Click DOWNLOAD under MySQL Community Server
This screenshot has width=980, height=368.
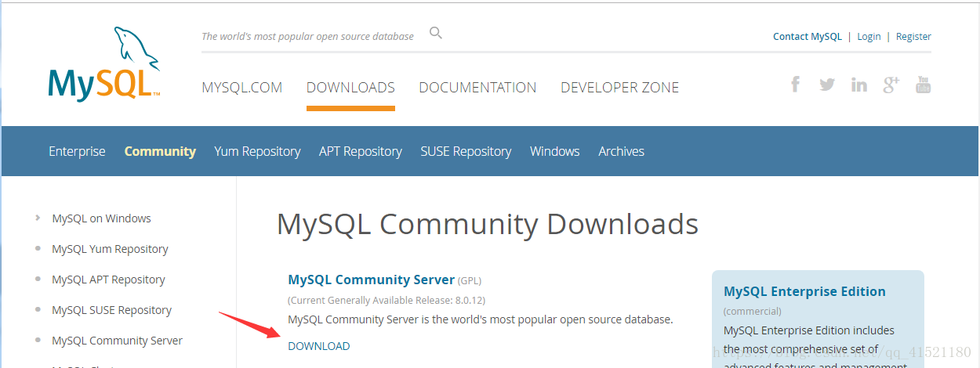click(x=319, y=346)
